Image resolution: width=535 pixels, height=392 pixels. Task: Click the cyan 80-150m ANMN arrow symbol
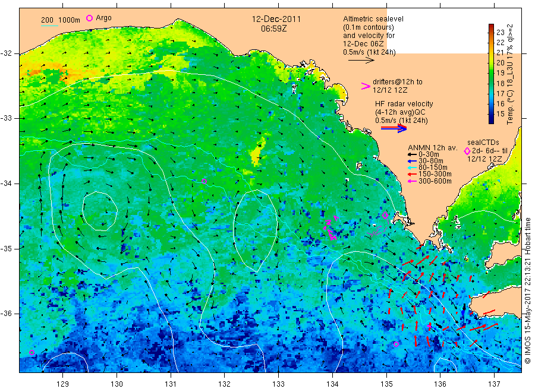tap(412, 167)
